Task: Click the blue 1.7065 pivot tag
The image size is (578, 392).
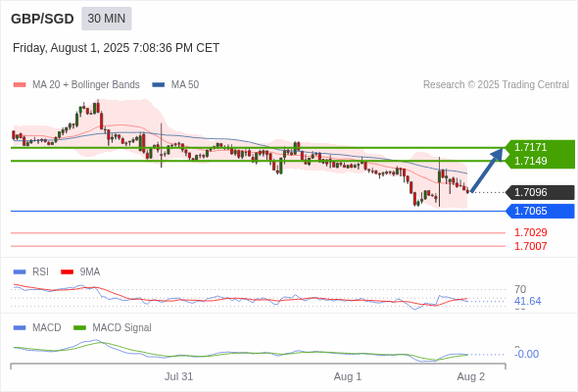Action: click(540, 212)
